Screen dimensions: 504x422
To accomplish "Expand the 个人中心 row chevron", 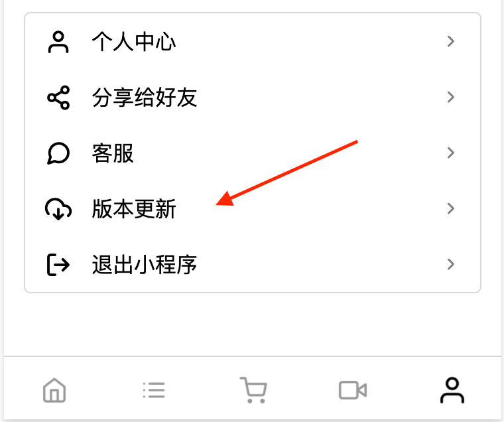I will click(451, 41).
